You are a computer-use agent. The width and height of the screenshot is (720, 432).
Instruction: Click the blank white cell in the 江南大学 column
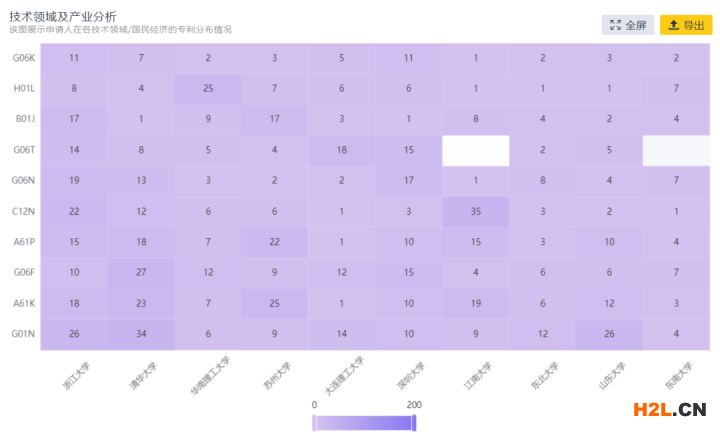tap(476, 150)
